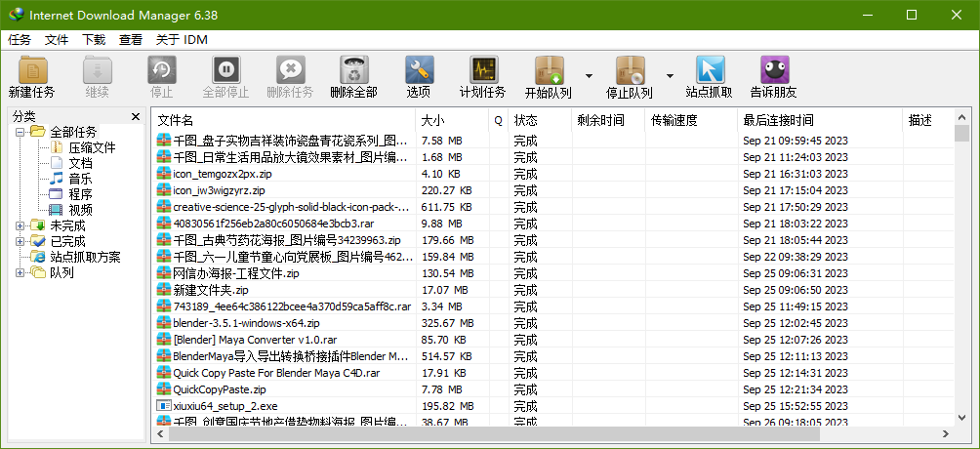This screenshot has width=980, height=449.
Task: Click the 开始队列 icon
Action: [550, 70]
